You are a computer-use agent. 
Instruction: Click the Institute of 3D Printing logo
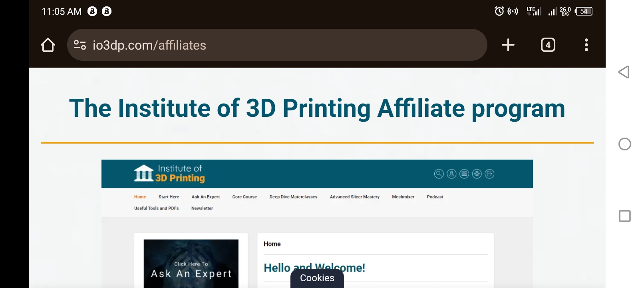point(169,174)
